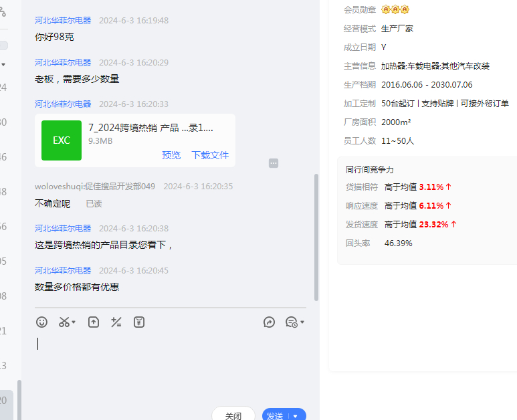The height and width of the screenshot is (420, 517).
Task: Toggle the switch in the left sidebar
Action: pos(3,45)
